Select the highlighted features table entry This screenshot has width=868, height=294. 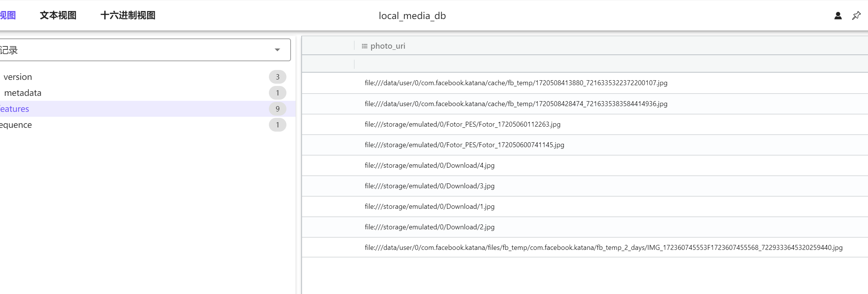(x=148, y=109)
